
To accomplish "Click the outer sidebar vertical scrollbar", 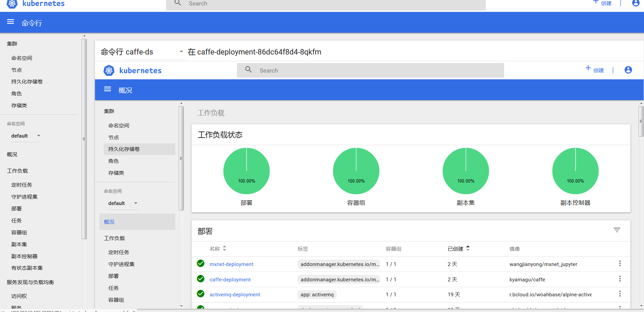I will (84, 139).
